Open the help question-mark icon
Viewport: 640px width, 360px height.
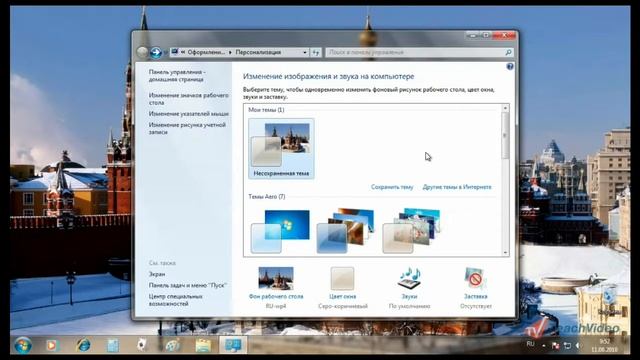pos(510,67)
